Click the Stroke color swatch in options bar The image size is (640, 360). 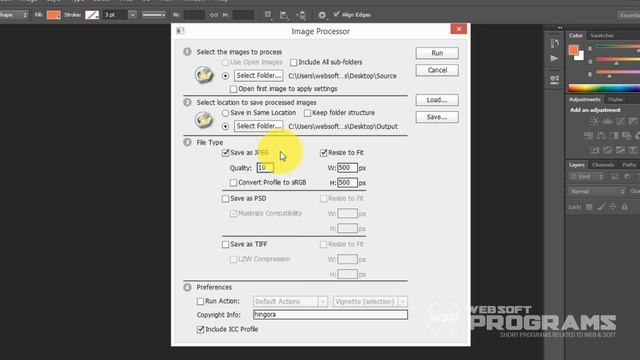92,15
